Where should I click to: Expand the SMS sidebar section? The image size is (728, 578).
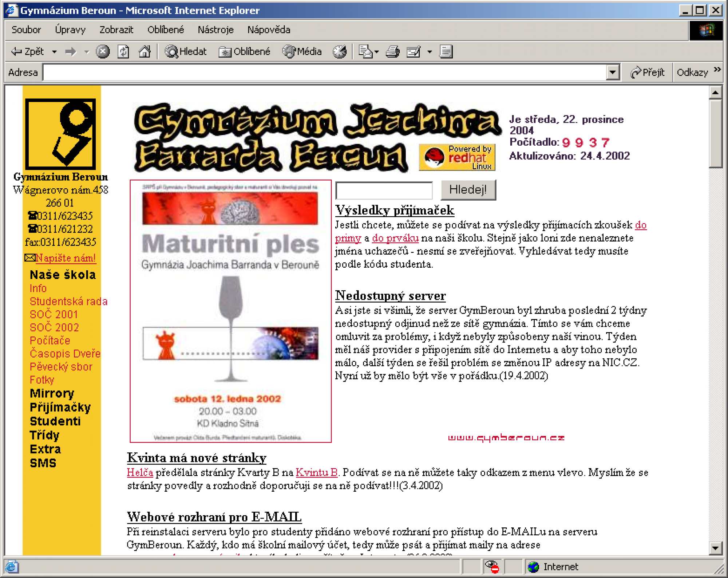43,463
